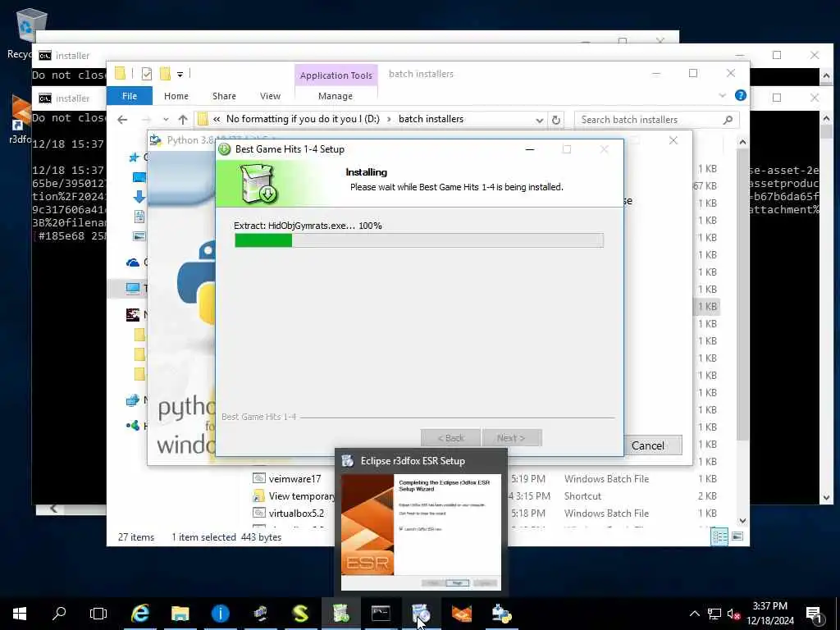This screenshot has width=840, height=630.
Task: Switch Explorer to details view
Action: (719, 536)
